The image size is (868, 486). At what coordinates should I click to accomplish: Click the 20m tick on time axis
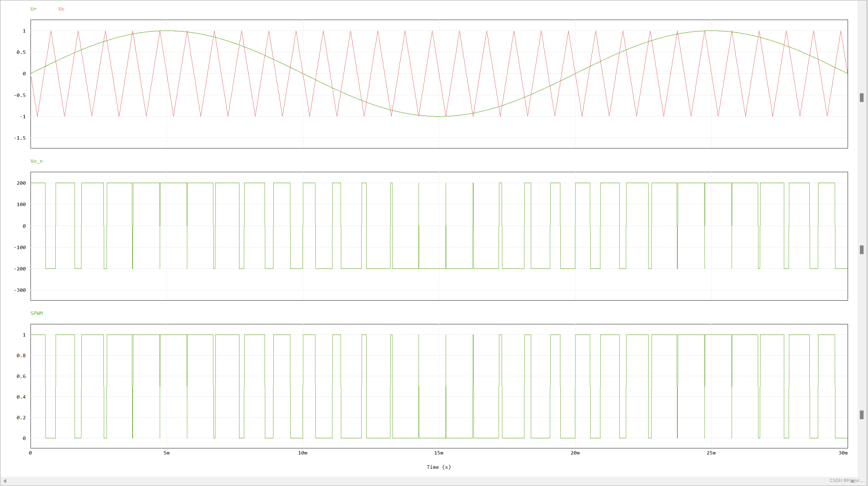click(x=575, y=453)
